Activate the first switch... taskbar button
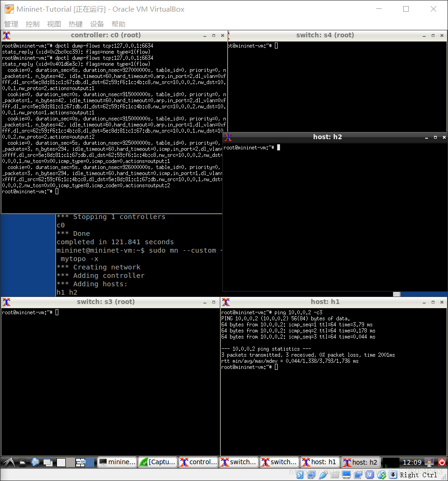The height and width of the screenshot is (481, 448). (x=239, y=462)
